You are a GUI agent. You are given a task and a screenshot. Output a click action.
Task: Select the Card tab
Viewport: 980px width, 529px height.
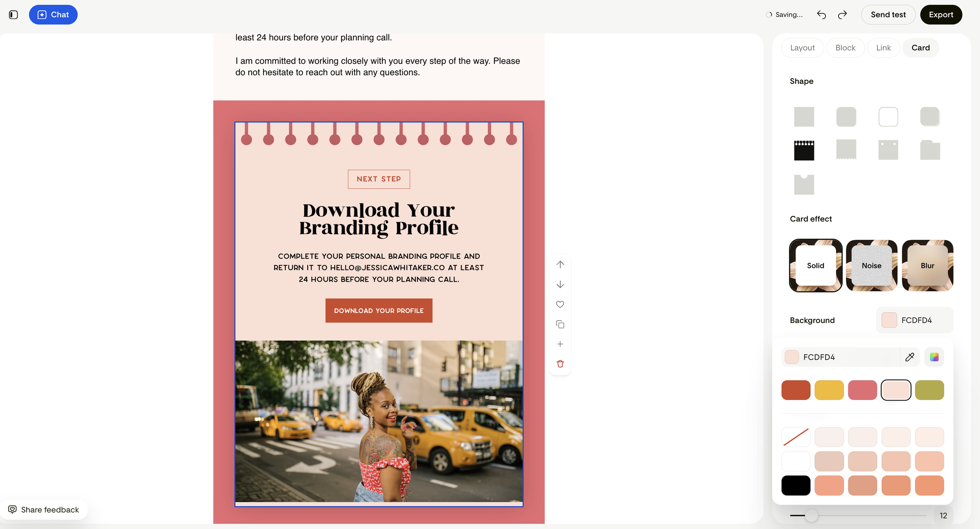(920, 48)
